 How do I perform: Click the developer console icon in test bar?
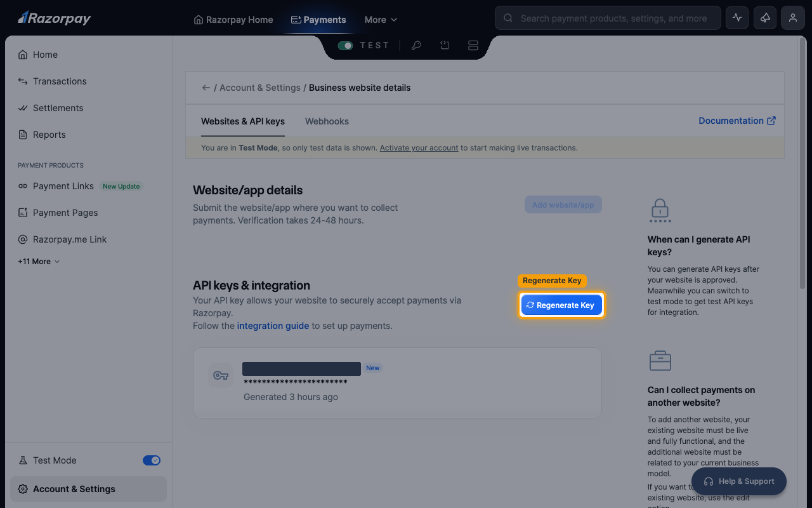tap(445, 46)
